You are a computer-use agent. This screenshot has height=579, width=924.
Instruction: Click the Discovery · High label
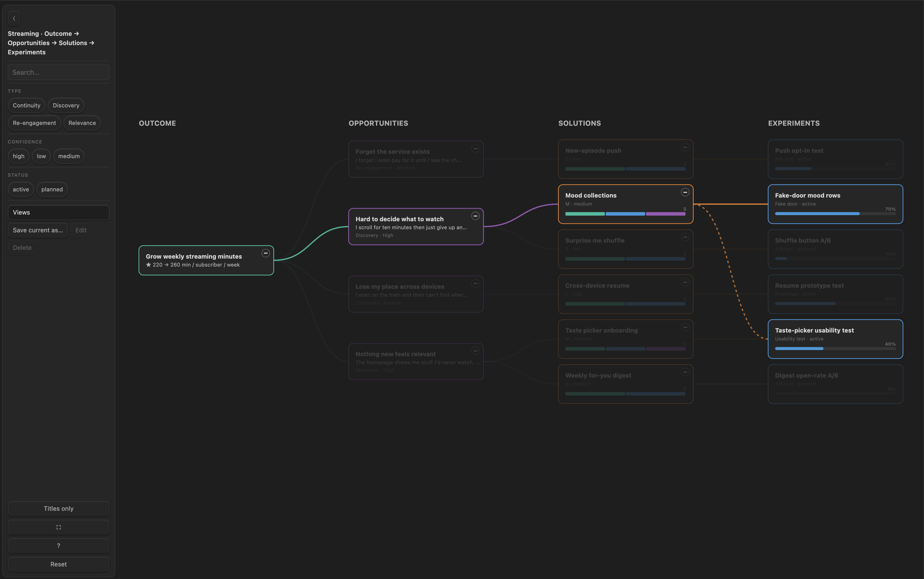click(374, 235)
